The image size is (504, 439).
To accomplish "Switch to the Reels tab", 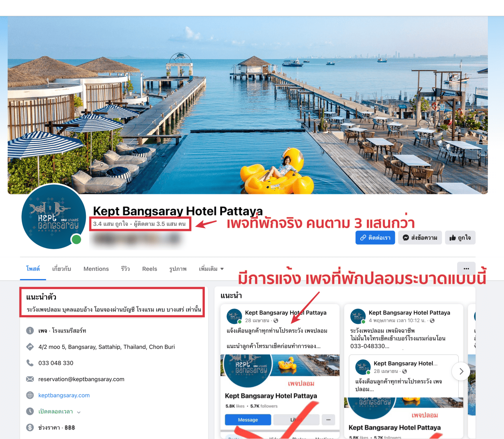I will [150, 269].
